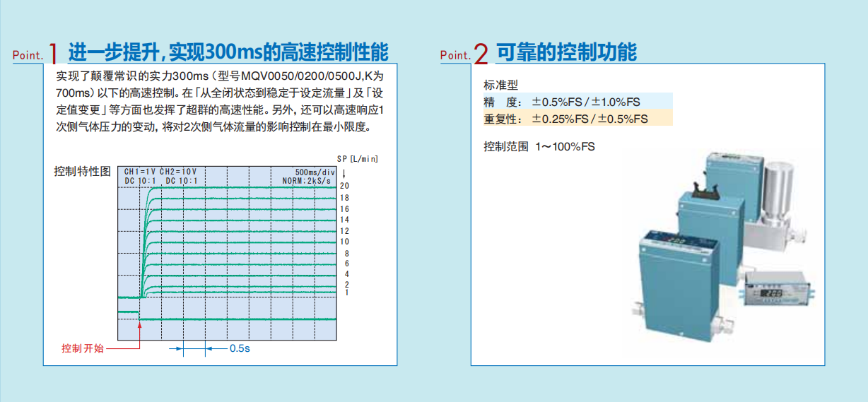Click the 500ms/div text in chart
The width and height of the screenshot is (868, 402).
click(315, 172)
